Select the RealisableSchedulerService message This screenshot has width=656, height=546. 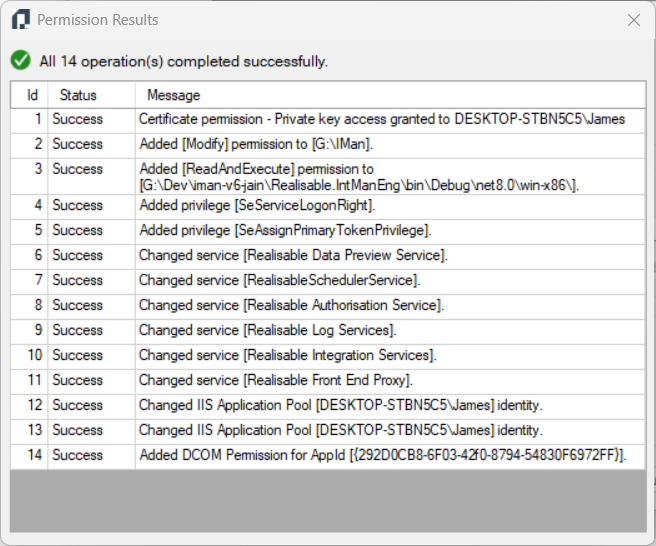279,280
